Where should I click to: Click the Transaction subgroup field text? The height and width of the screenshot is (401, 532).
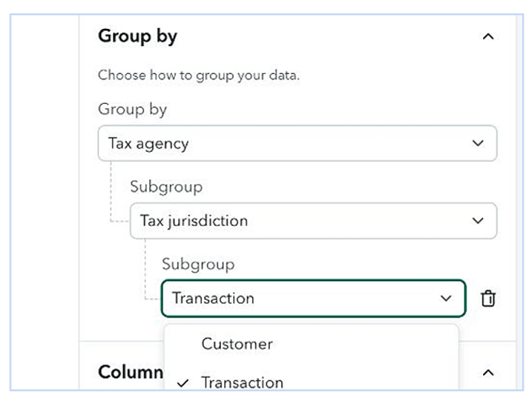[x=213, y=298]
